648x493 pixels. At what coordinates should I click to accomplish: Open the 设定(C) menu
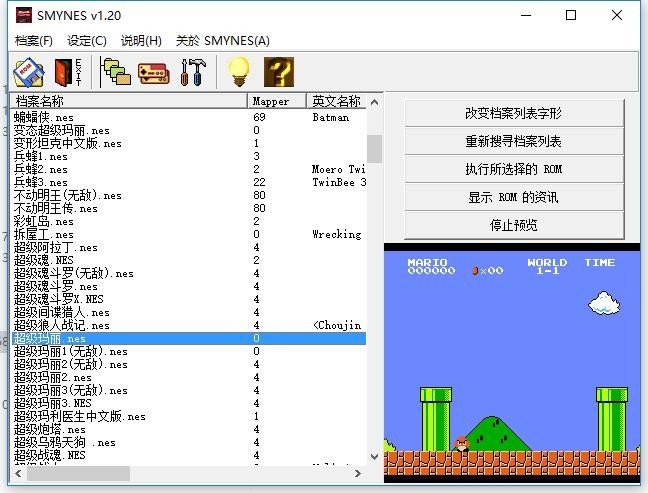pyautogui.click(x=87, y=41)
